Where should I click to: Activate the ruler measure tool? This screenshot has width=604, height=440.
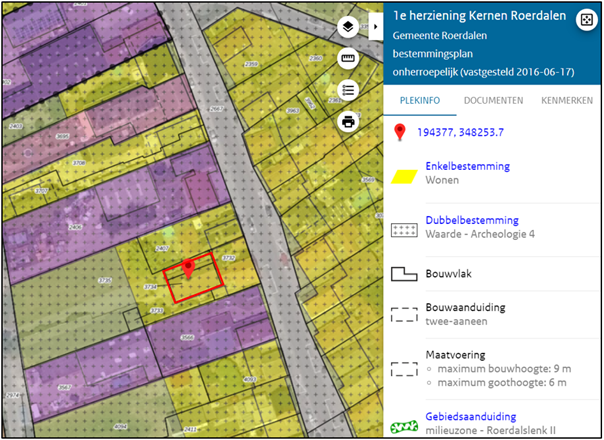pos(348,58)
